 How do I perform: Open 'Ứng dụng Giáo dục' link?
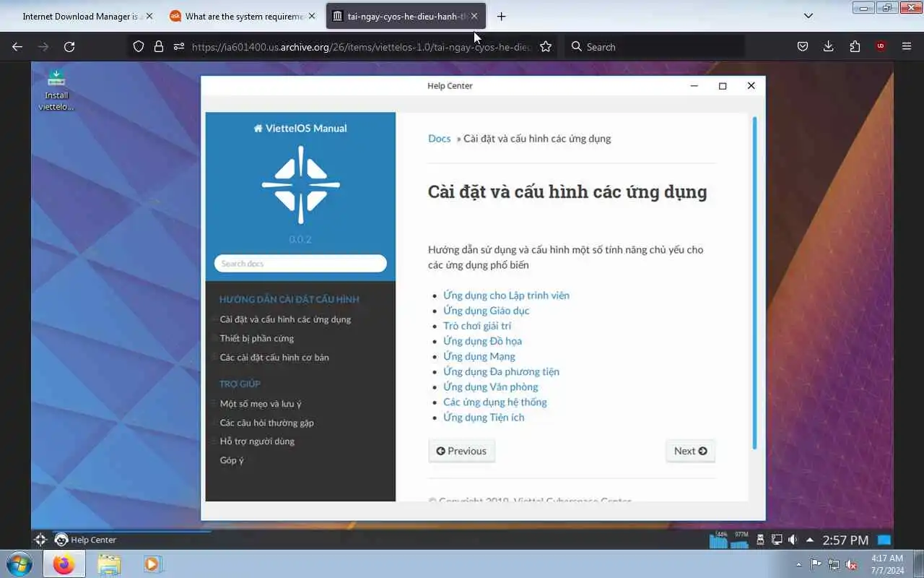[x=486, y=310]
